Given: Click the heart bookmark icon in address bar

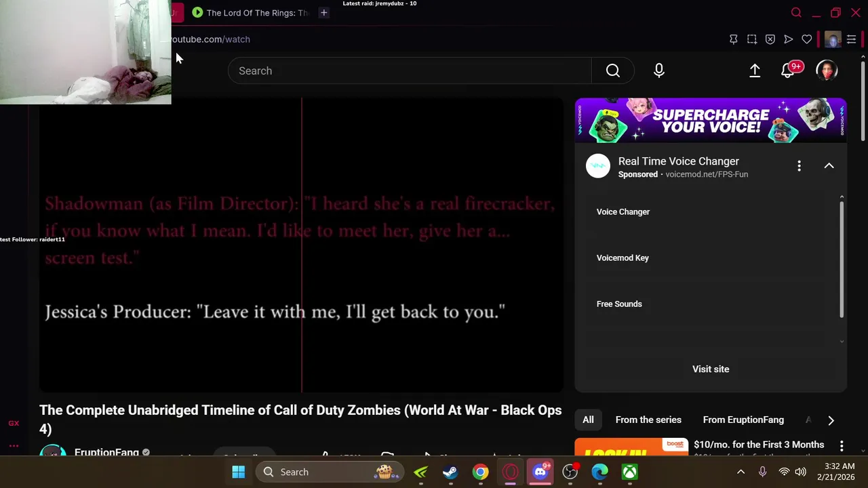Looking at the screenshot, I should 806,39.
